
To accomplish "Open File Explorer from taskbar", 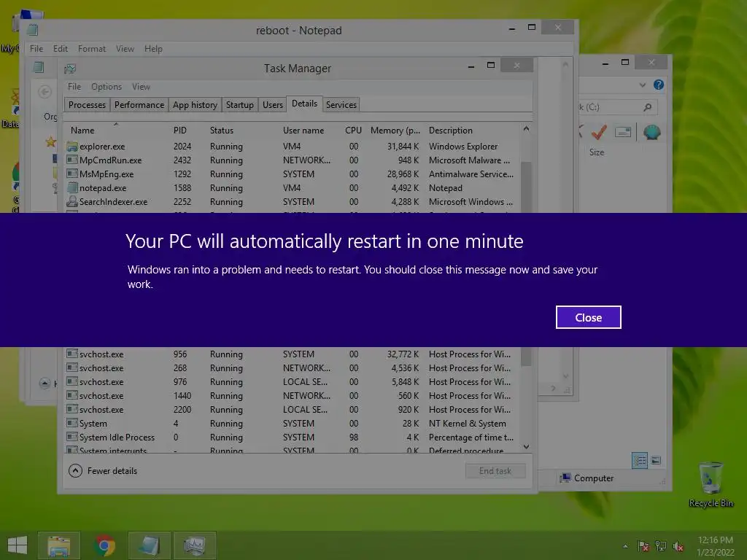I will [x=58, y=545].
